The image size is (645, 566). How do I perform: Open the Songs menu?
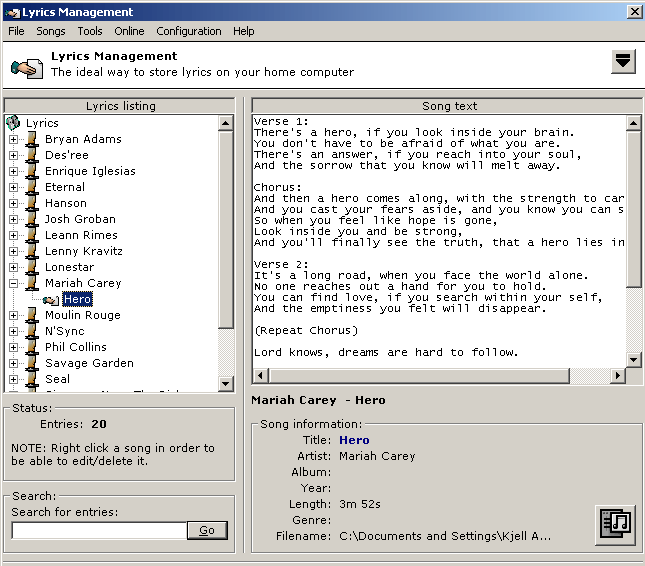coord(50,31)
